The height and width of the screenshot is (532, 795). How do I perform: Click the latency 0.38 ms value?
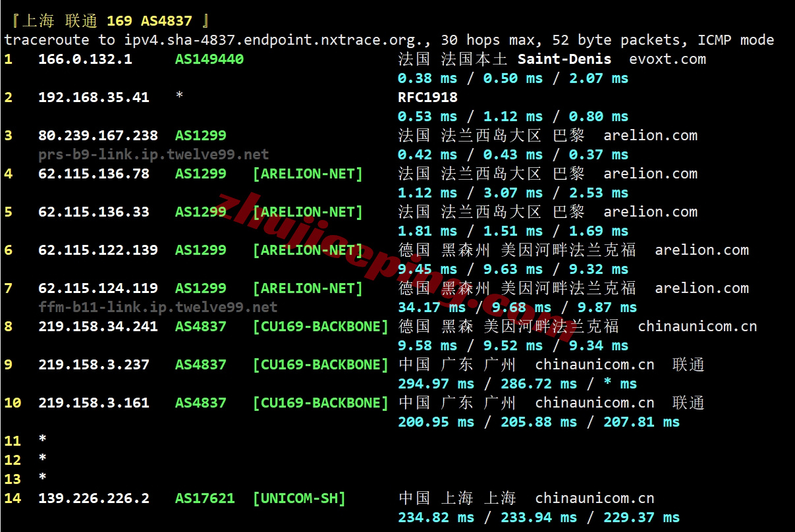[x=427, y=78]
